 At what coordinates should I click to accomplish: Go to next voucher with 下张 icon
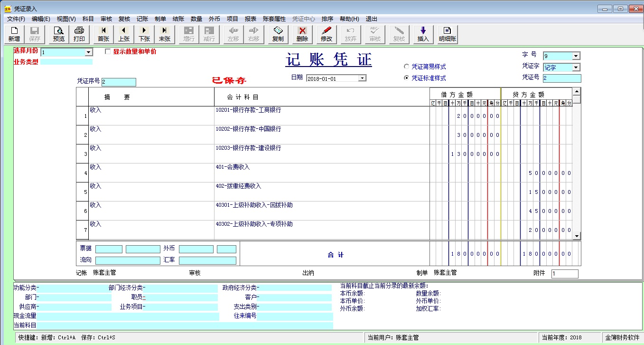tap(144, 34)
